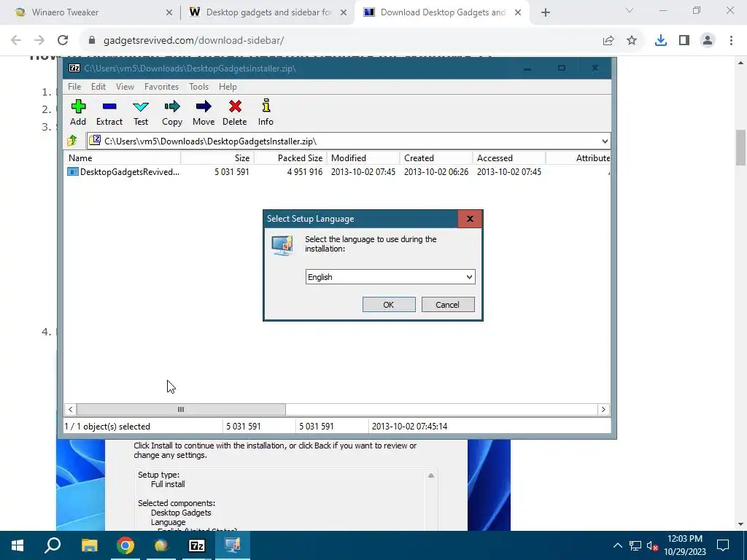Click the Chrome address bar URL
Viewport: 747px width, 560px height.
click(x=193, y=41)
